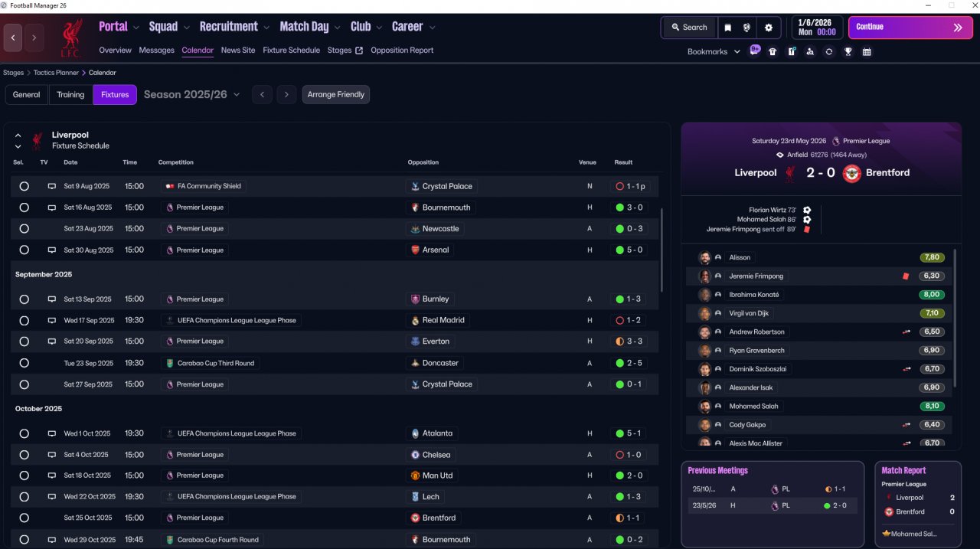Go forward with the right arrow button
The height and width of the screenshot is (549, 980).
click(34, 38)
